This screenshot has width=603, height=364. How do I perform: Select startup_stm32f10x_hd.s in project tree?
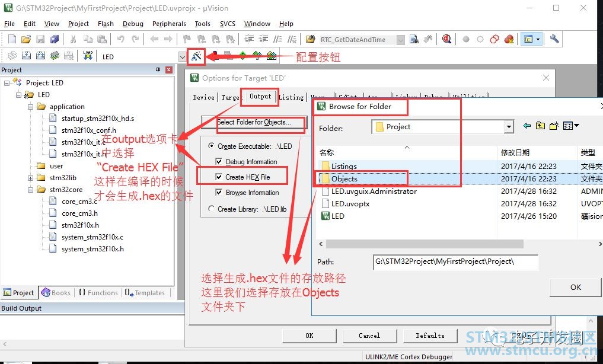[x=98, y=119]
